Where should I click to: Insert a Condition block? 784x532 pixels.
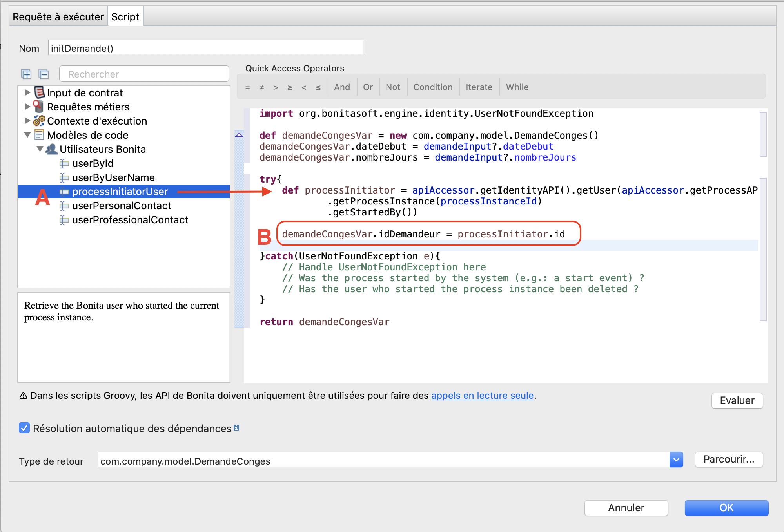433,87
